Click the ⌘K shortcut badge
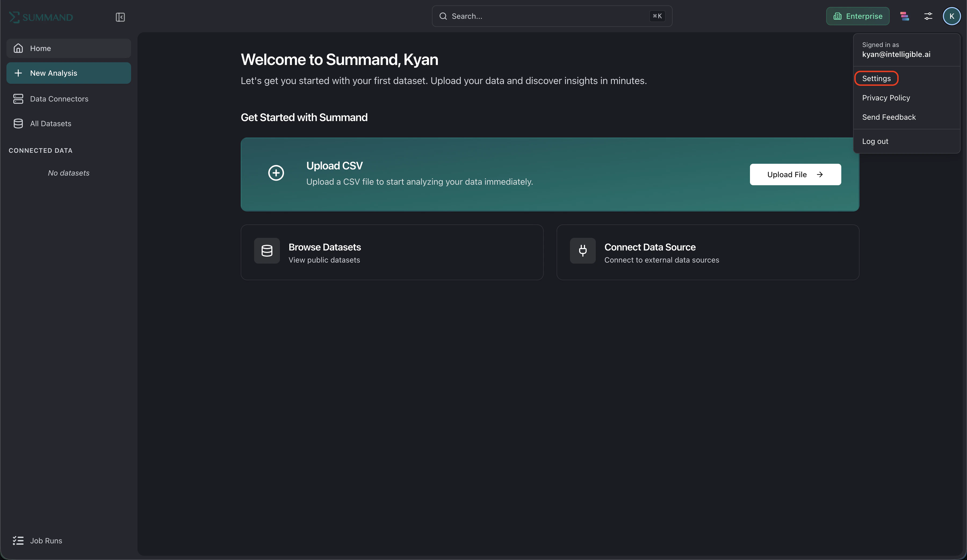 point(657,16)
